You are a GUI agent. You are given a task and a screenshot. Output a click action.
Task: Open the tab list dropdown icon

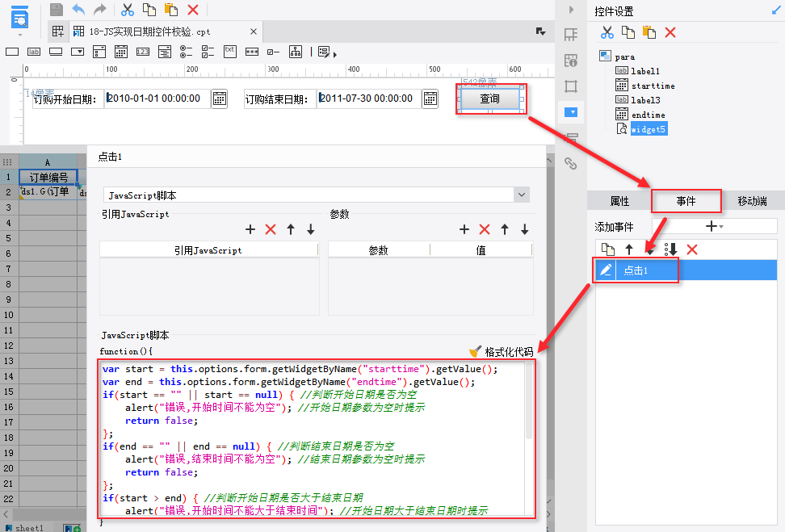[540, 31]
